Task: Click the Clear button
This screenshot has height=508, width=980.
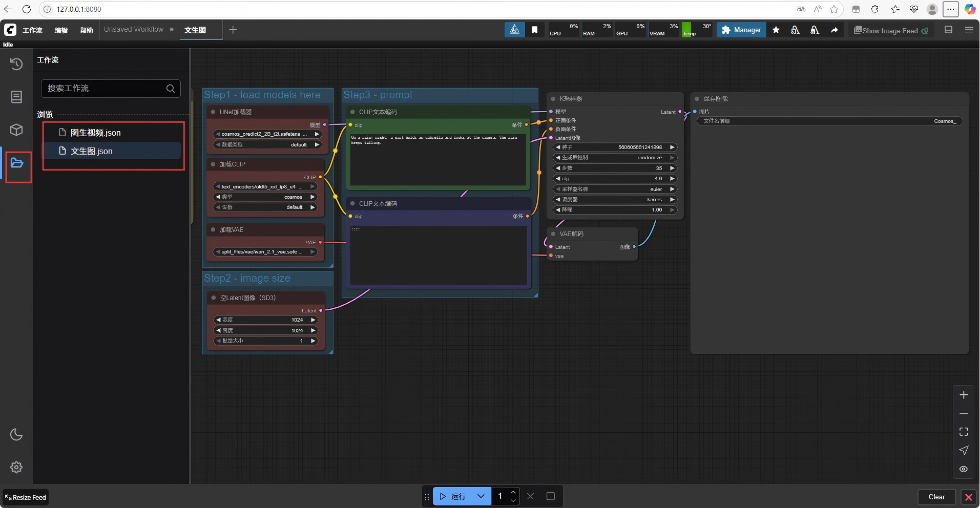Action: click(936, 497)
